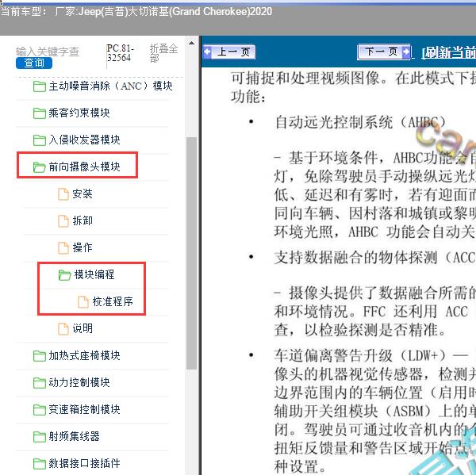
Task: Expand the 数据接口接插件 entry
Action: click(84, 463)
